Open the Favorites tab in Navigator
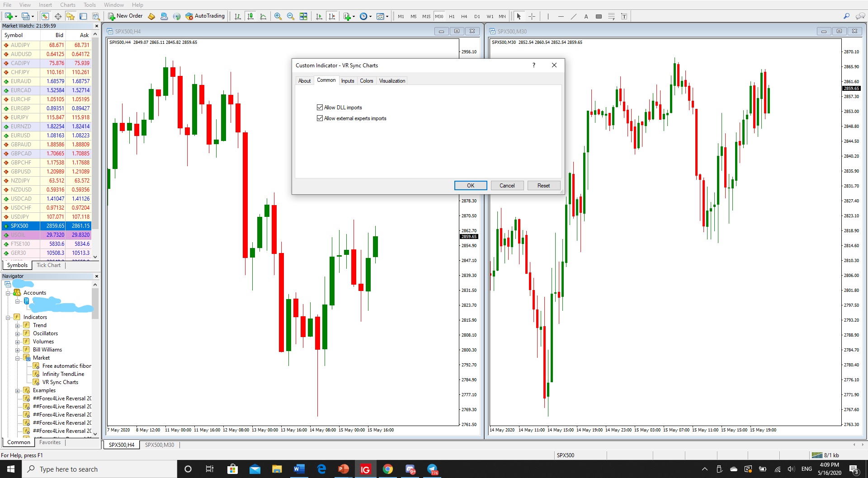Image resolution: width=868 pixels, height=478 pixels. point(50,442)
